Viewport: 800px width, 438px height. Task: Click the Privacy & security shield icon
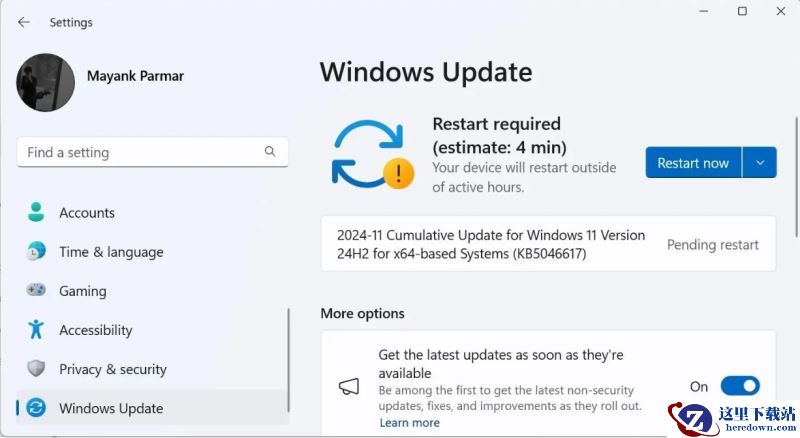point(36,368)
